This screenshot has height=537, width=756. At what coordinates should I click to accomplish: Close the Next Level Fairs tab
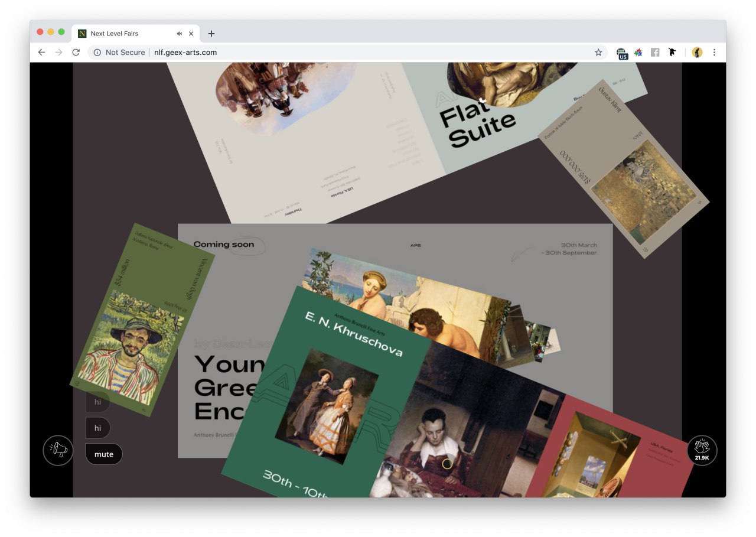click(191, 34)
